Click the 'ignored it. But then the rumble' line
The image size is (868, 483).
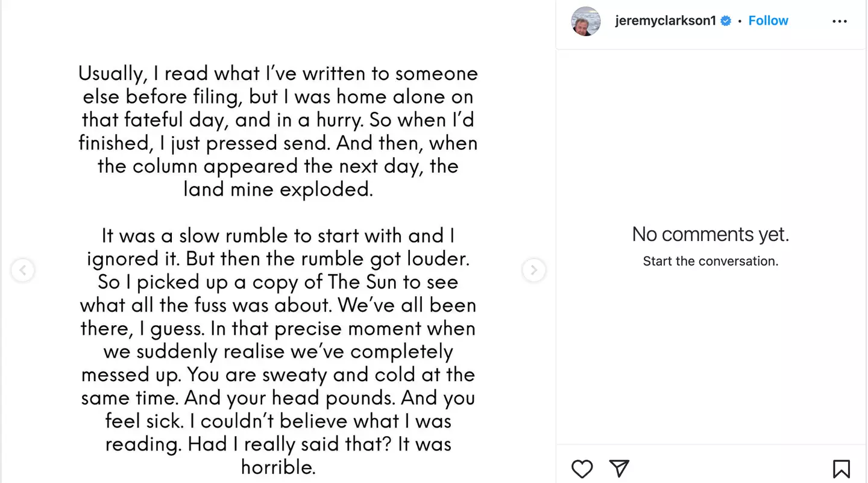coord(278,259)
